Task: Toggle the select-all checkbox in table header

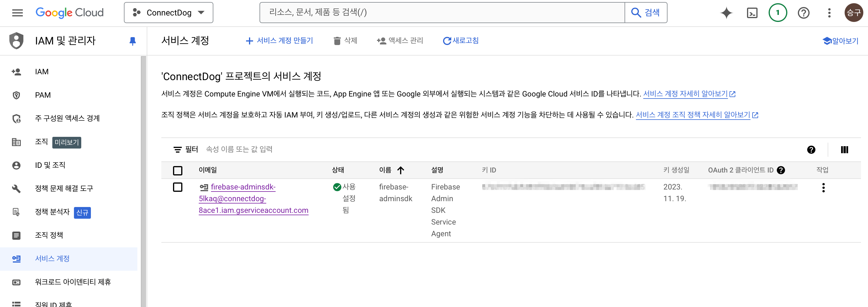Action: [x=178, y=170]
